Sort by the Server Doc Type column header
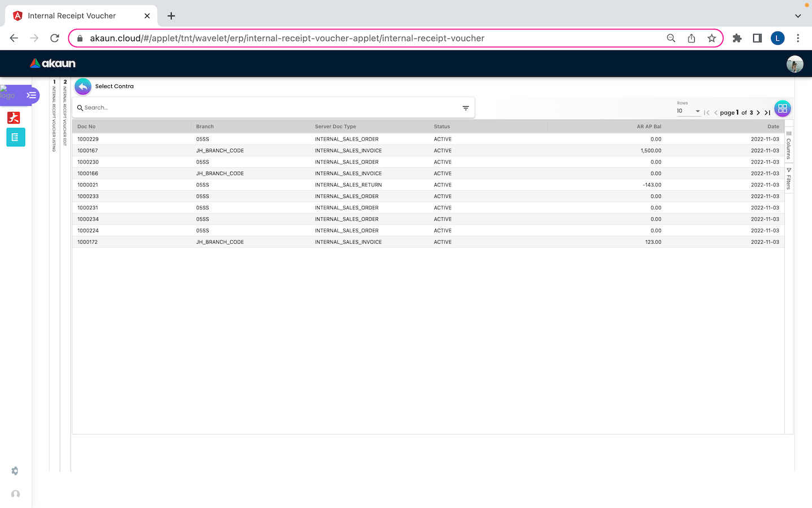 tap(336, 126)
